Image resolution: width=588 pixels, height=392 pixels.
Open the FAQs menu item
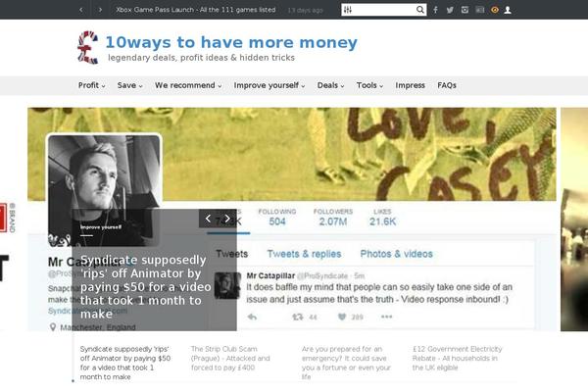[x=447, y=85]
